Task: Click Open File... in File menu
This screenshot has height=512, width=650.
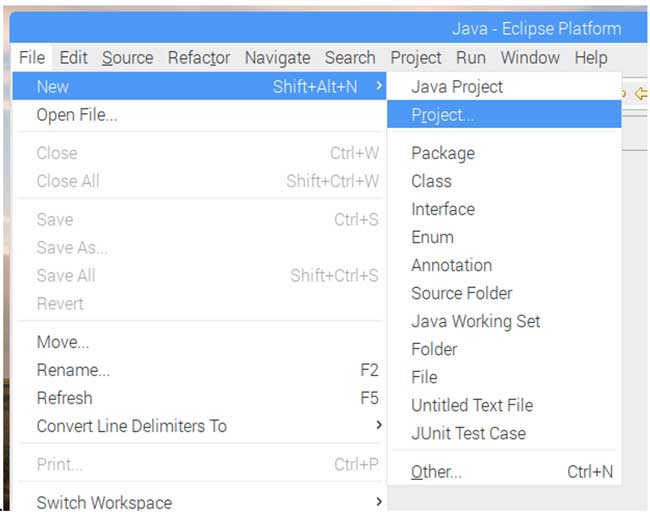Action: click(x=77, y=115)
